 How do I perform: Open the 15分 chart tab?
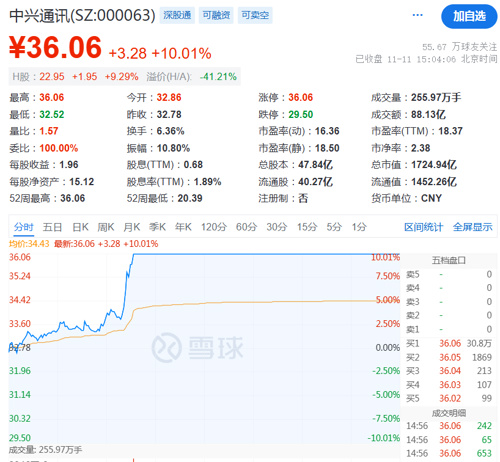pos(307,227)
